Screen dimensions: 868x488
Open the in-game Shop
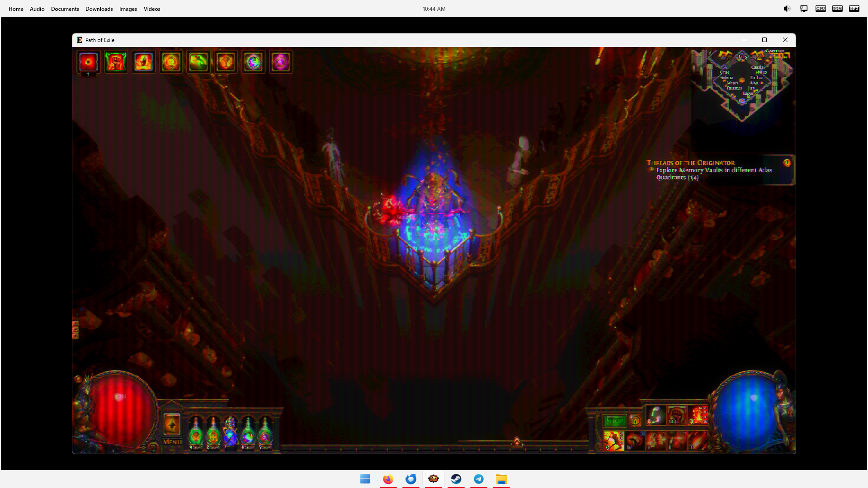tap(614, 421)
